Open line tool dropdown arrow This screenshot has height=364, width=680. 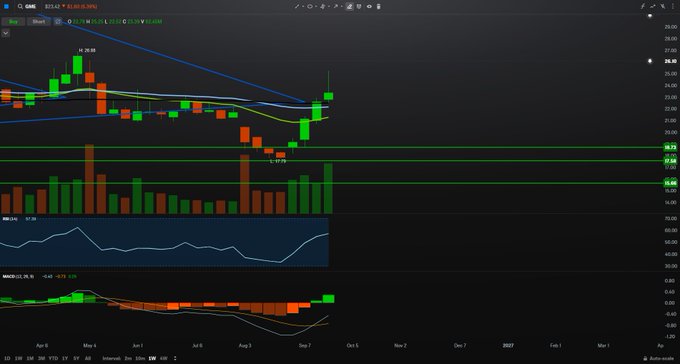pos(302,7)
